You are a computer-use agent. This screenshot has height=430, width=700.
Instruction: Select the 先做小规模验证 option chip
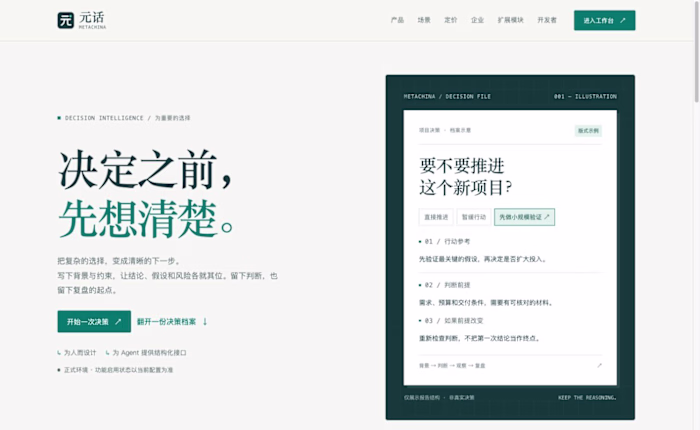click(x=525, y=217)
